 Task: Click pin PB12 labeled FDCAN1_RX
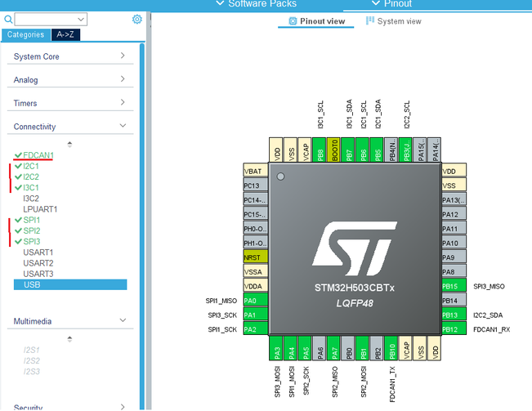tap(454, 329)
